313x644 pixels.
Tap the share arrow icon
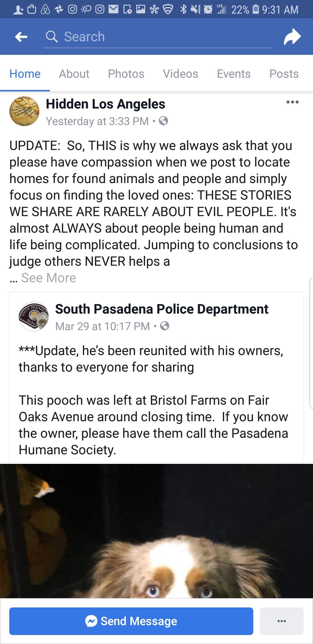point(292,37)
